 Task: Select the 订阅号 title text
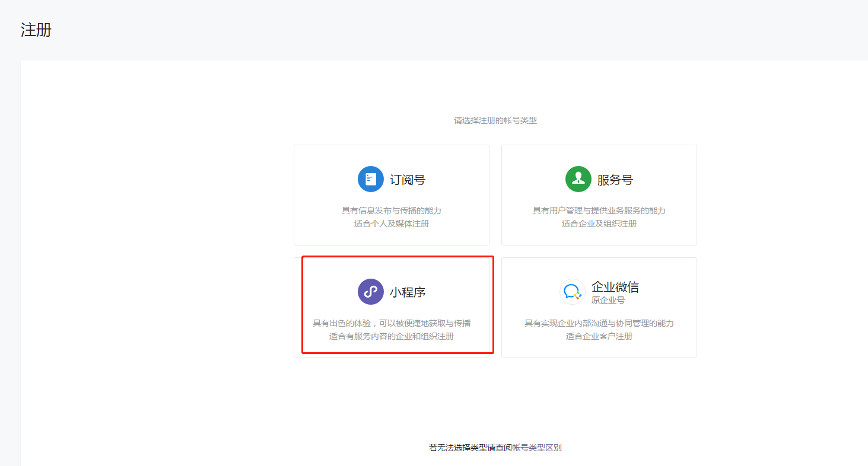tap(408, 180)
